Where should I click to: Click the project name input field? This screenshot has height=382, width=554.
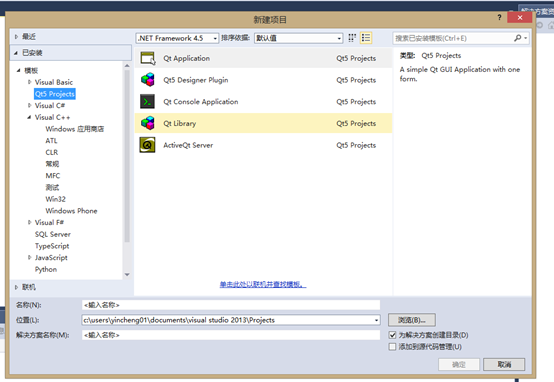[231, 305]
